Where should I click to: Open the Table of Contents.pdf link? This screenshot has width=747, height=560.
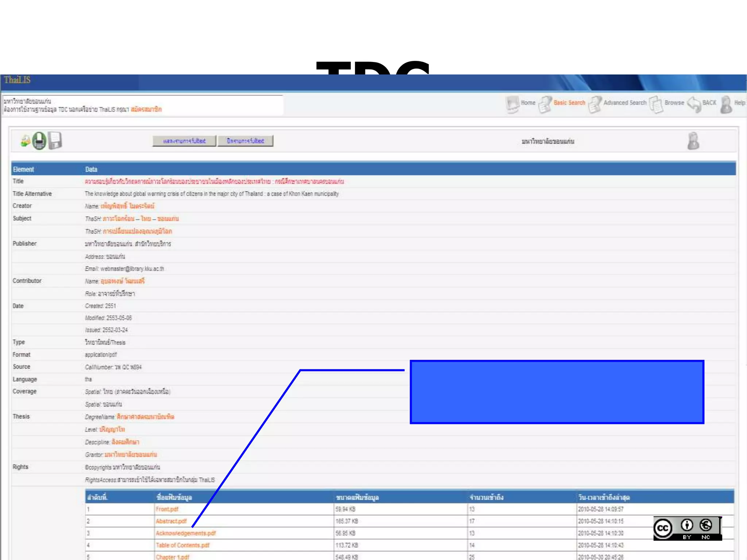tap(182, 545)
